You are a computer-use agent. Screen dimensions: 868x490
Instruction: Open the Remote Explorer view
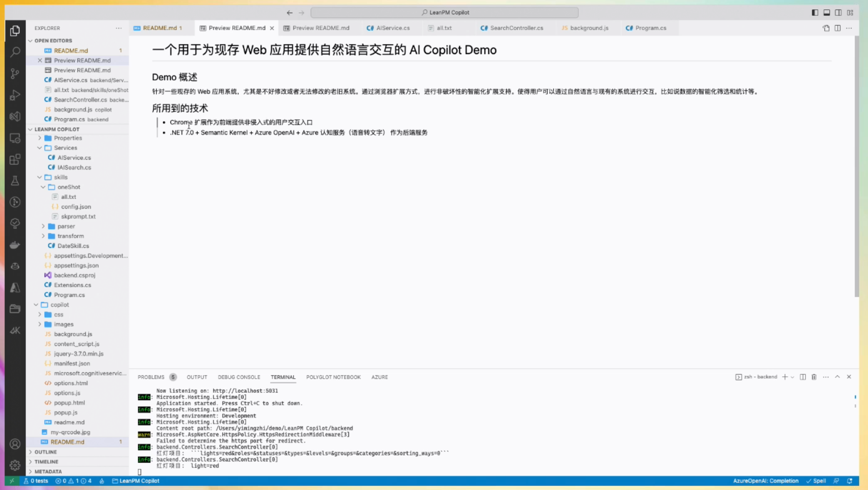(15, 138)
